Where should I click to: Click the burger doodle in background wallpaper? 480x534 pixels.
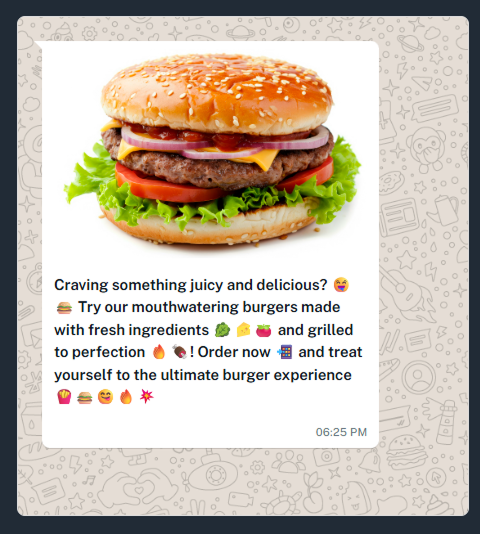[406, 452]
